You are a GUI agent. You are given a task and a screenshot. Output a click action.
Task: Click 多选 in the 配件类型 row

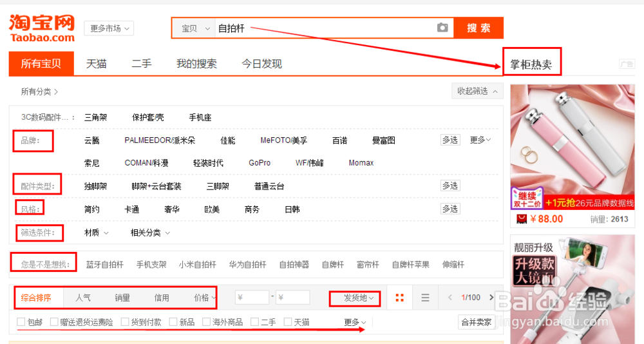click(x=450, y=186)
